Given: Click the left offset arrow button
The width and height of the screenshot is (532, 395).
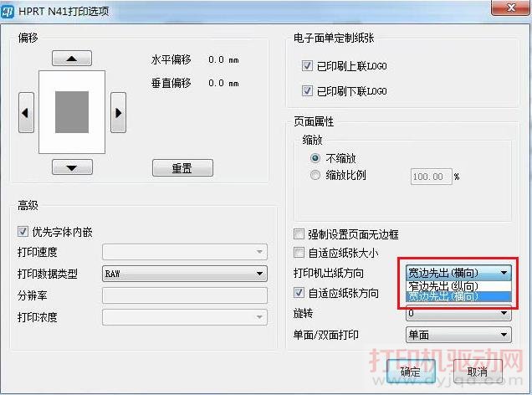Looking at the screenshot, I should [26, 113].
